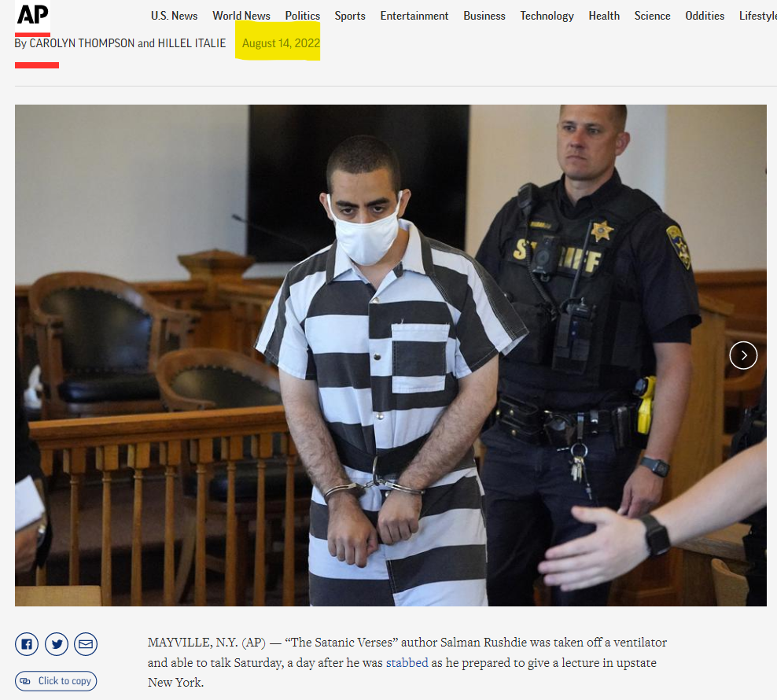Follow the 'stabbed' hyperlink in article
777x700 pixels.
[407, 663]
